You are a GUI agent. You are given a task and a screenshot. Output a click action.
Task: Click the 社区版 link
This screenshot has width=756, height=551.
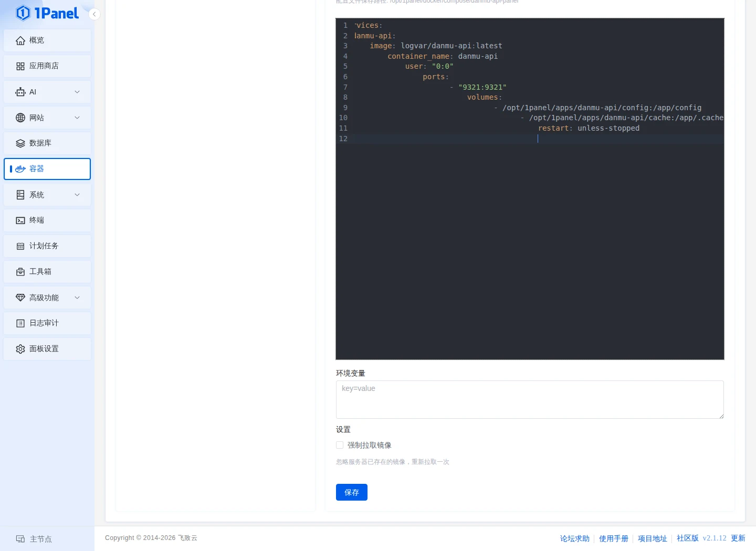tap(688, 538)
